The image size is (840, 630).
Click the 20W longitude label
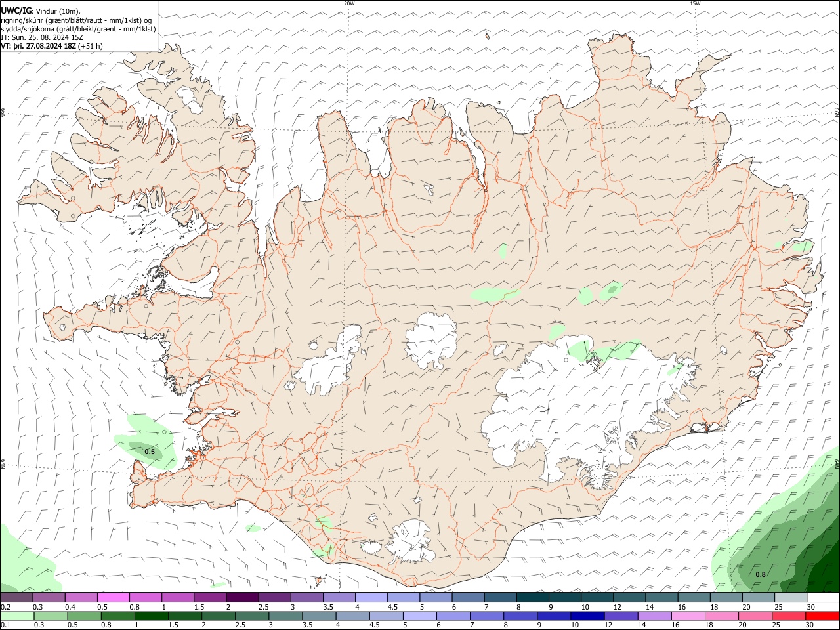(x=349, y=3)
